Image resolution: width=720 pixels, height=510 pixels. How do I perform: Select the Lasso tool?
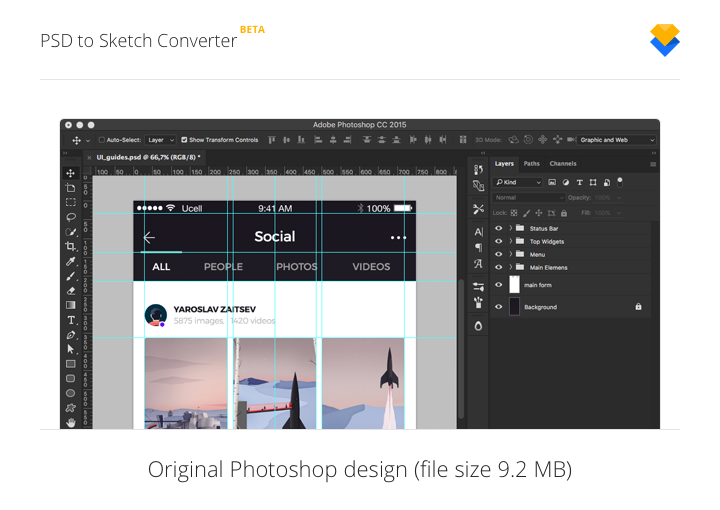pyautogui.click(x=70, y=217)
